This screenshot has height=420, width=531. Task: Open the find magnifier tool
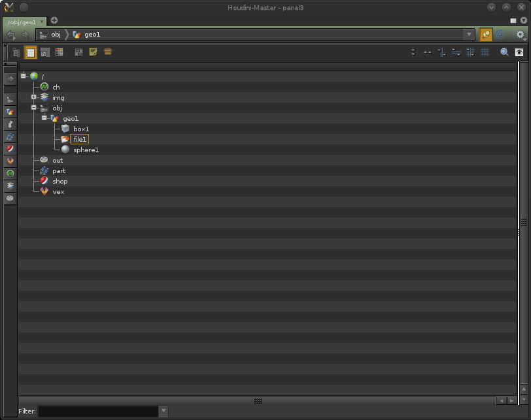[x=505, y=52]
